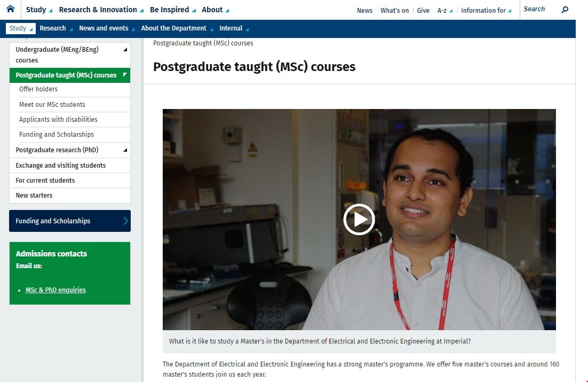588x382 pixels.
Task: Expand the Undergraduate (MEng/BEng) courses submenu arrow
Action: (x=125, y=50)
